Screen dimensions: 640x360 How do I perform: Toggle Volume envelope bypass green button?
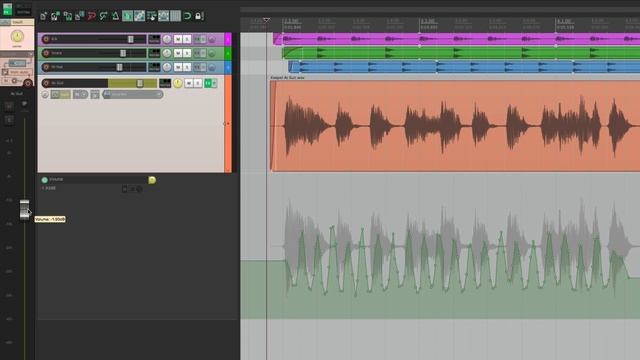coord(44,180)
